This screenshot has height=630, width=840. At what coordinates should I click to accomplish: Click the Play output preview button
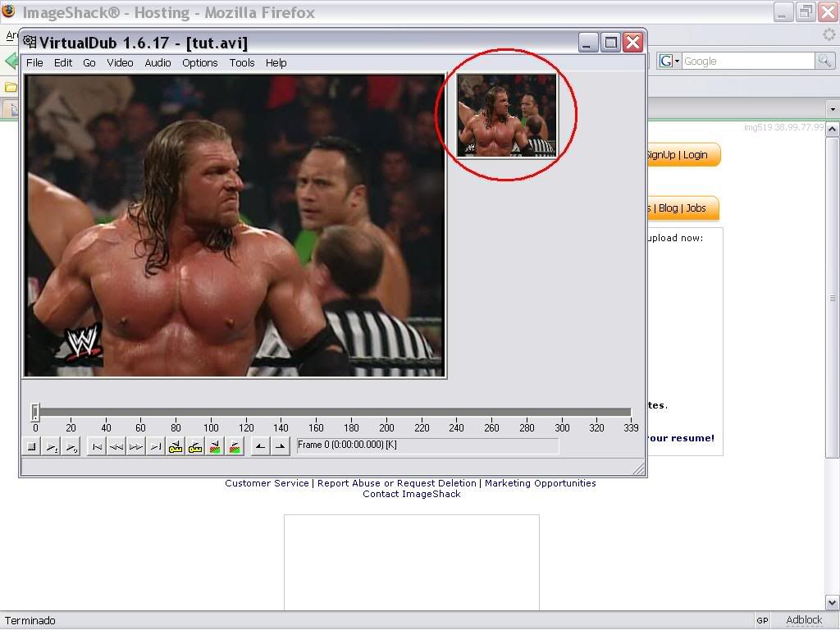(71, 446)
